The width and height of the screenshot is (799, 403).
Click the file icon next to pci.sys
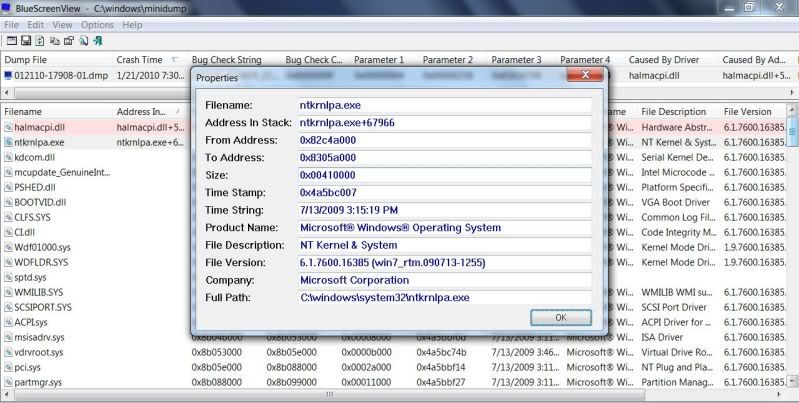point(8,367)
